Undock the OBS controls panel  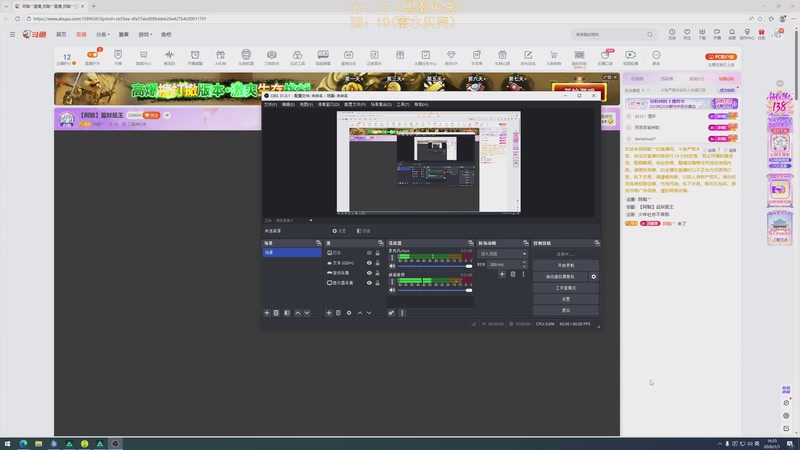pos(596,243)
